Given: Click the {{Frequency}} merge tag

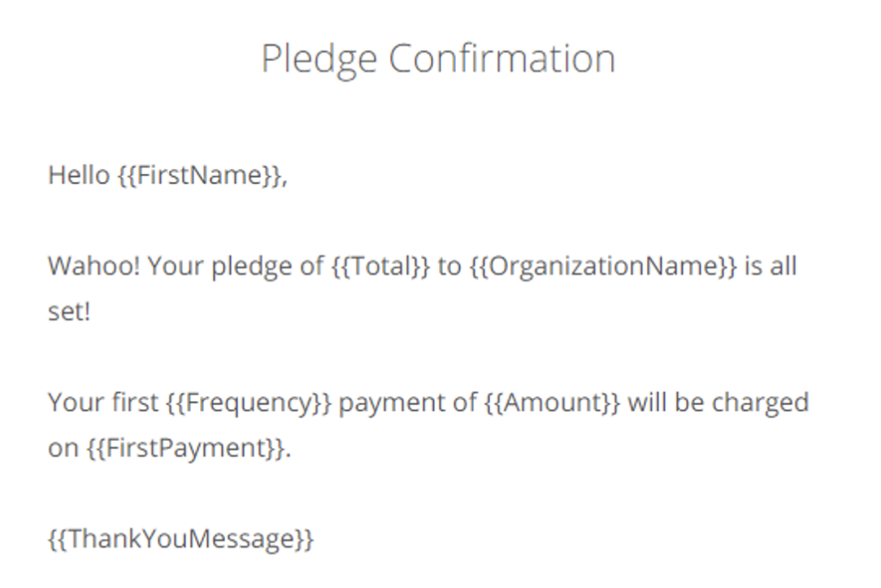Looking at the screenshot, I should click(x=249, y=403).
